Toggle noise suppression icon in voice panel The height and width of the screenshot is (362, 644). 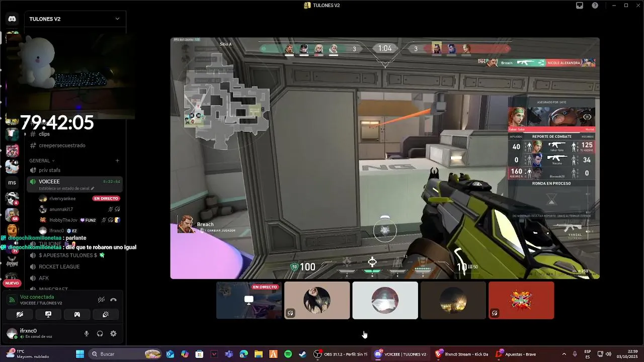101,300
